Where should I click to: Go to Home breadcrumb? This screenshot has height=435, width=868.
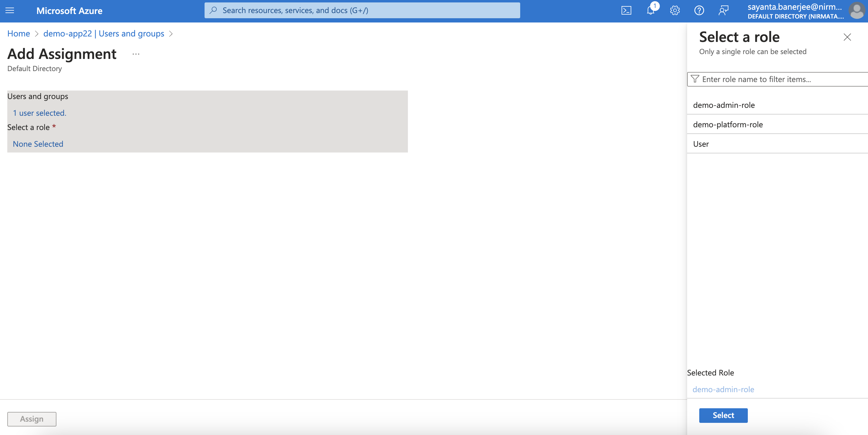tap(19, 33)
